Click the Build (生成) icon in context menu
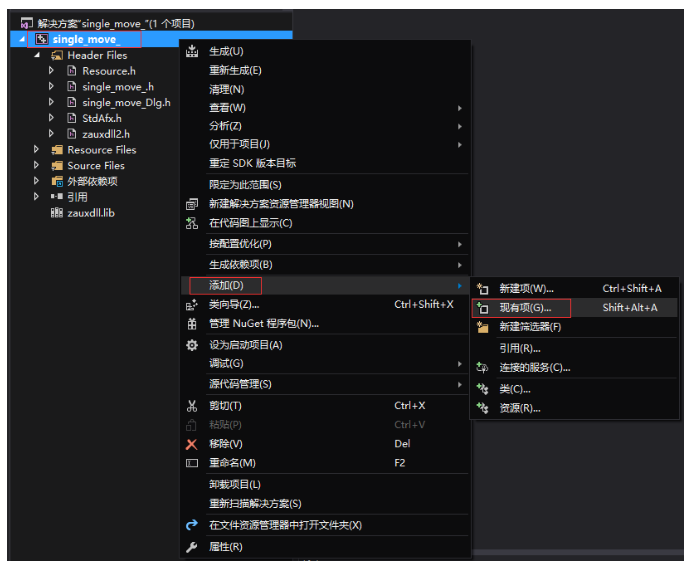Screen dimensions: 694x571 pyautogui.click(x=192, y=51)
